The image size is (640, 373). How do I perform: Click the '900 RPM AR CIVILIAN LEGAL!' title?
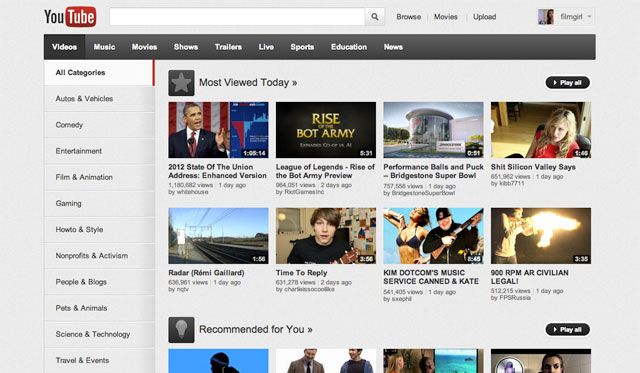point(529,277)
